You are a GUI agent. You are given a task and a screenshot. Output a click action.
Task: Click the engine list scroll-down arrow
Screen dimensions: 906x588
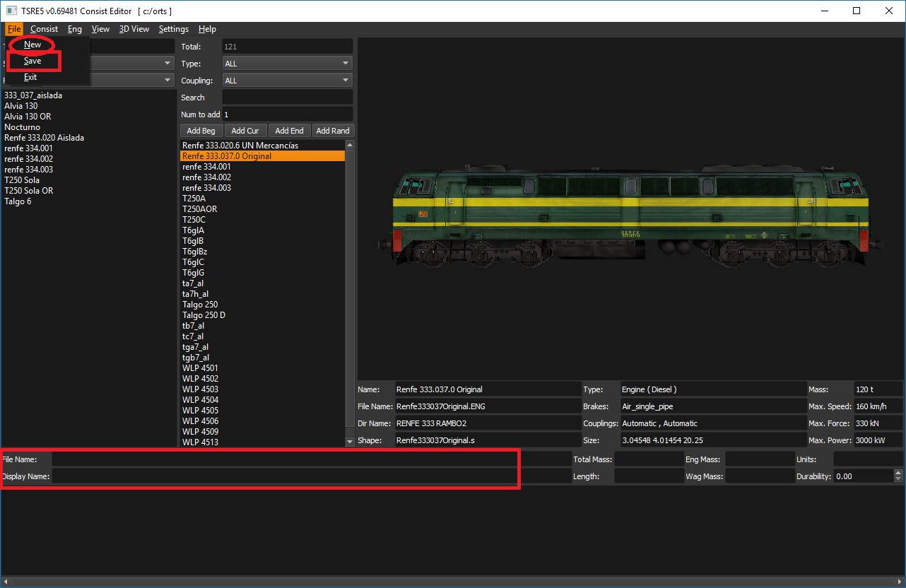[x=349, y=442]
